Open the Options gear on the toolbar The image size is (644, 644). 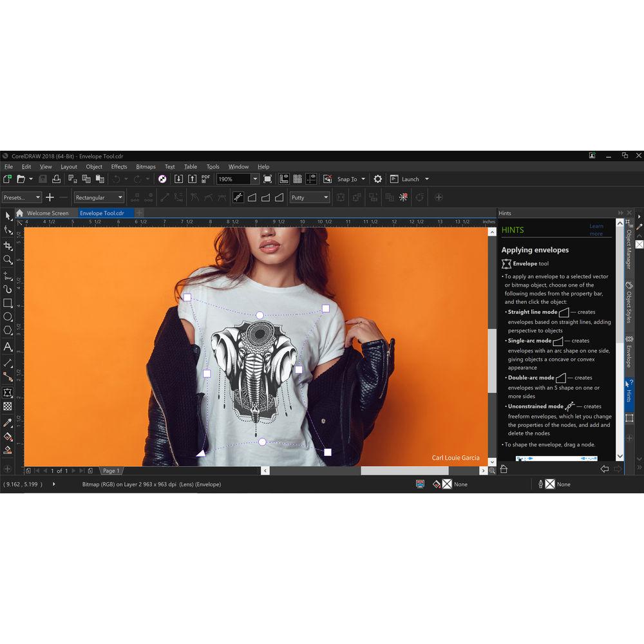click(x=377, y=179)
